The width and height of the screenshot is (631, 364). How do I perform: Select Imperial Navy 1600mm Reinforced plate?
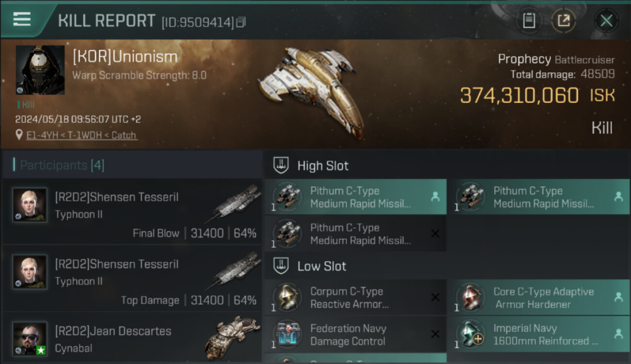(538, 334)
